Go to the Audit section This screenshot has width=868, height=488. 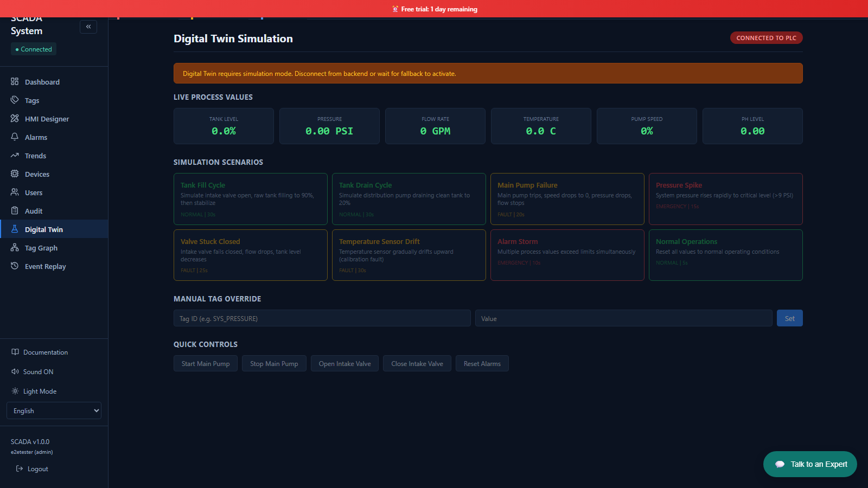click(x=54, y=211)
